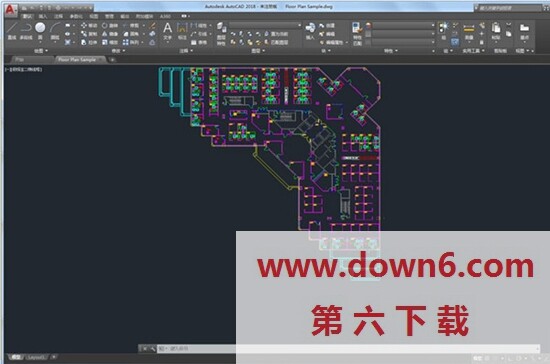Open the Default ribbon tab

coord(27,16)
